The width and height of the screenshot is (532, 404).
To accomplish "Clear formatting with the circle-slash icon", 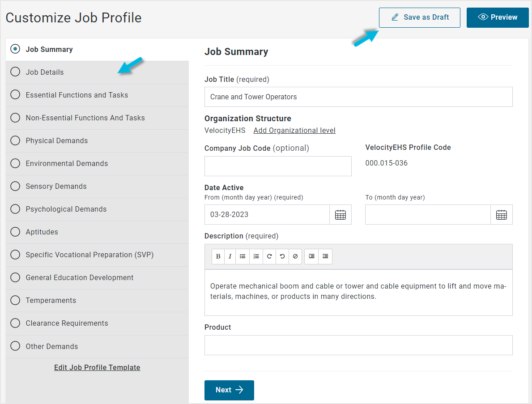I will point(295,256).
